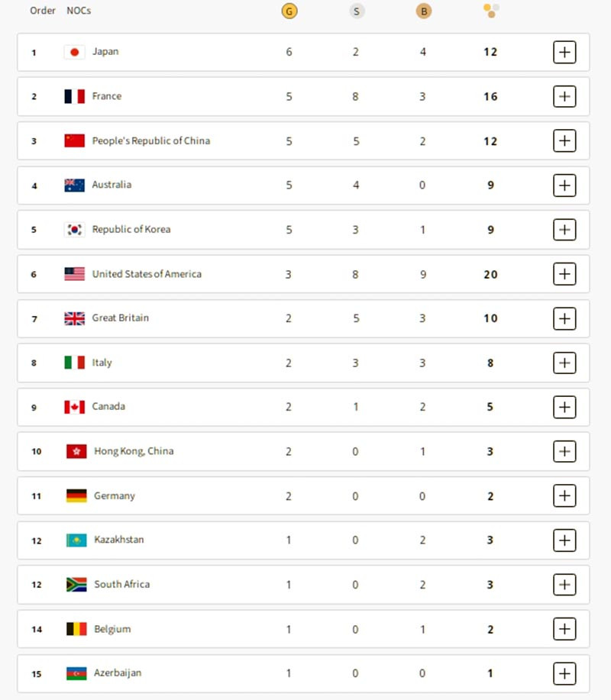
Task: Click Italy's total medal count
Action: (490, 363)
